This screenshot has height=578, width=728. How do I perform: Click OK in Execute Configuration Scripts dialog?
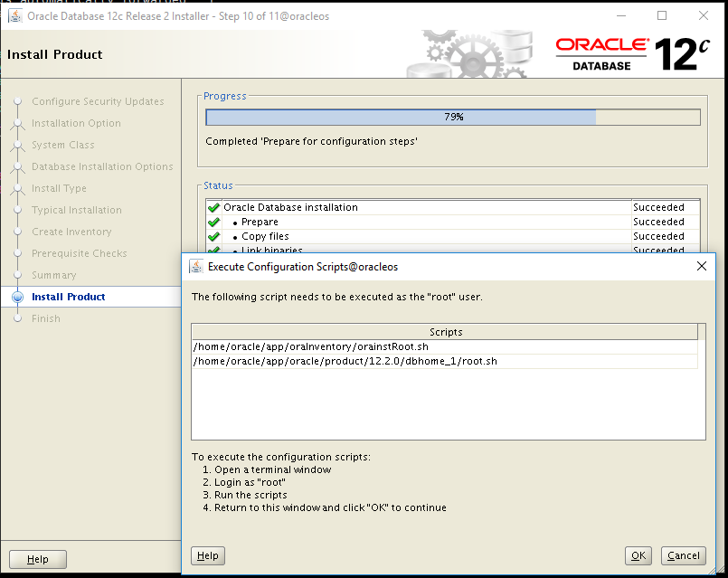coord(638,555)
